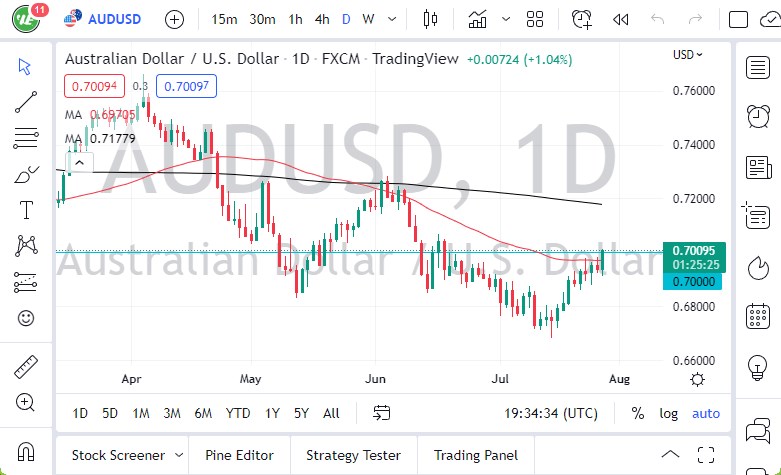Collapse the indicator legend chevron
Viewport: 781px width, 475px height.
(x=81, y=162)
